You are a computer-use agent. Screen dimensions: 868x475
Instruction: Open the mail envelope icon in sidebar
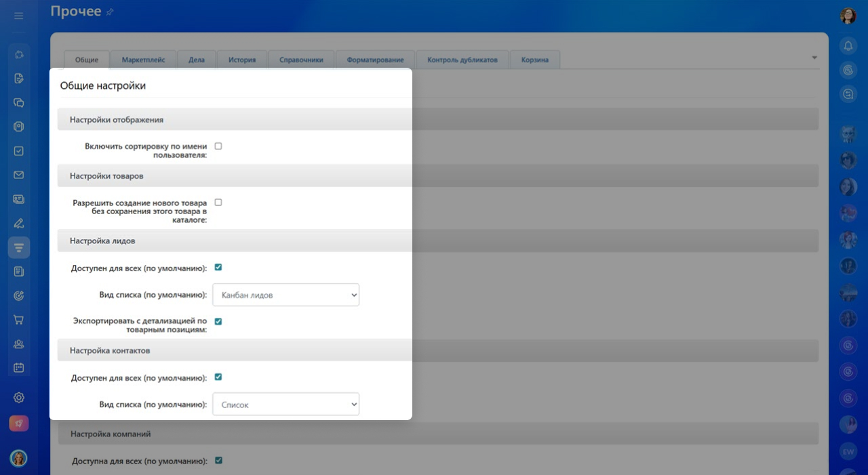click(x=19, y=175)
